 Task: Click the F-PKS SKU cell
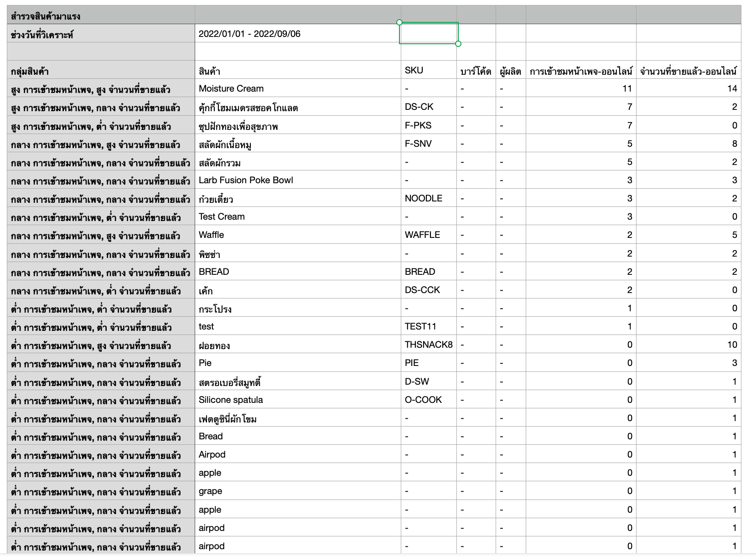[x=429, y=125]
